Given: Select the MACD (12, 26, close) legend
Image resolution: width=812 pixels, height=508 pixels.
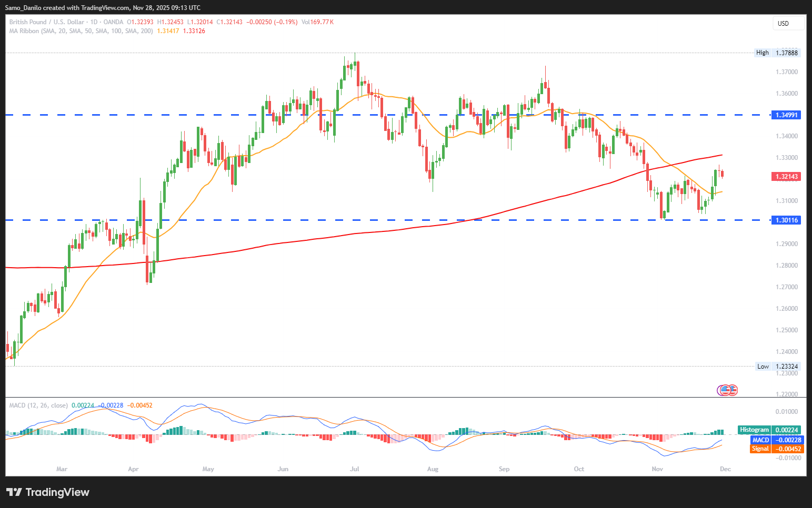Looking at the screenshot, I should pyautogui.click(x=38, y=405).
